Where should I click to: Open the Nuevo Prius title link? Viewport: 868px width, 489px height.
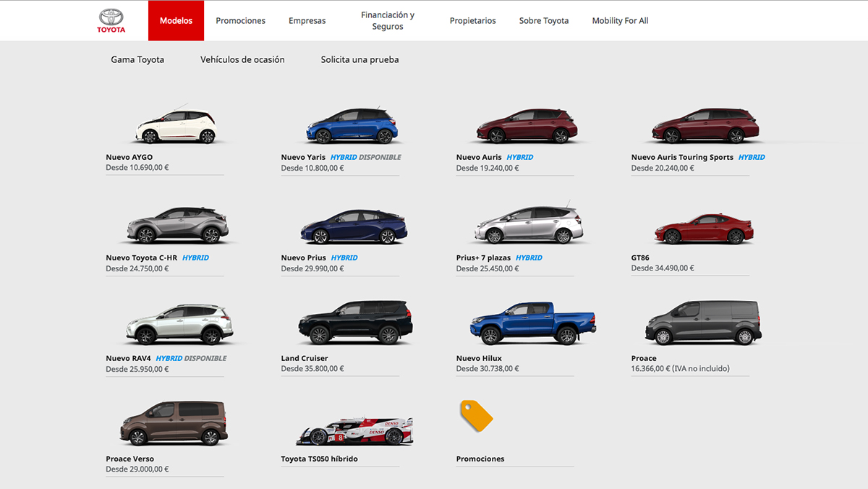304,258
